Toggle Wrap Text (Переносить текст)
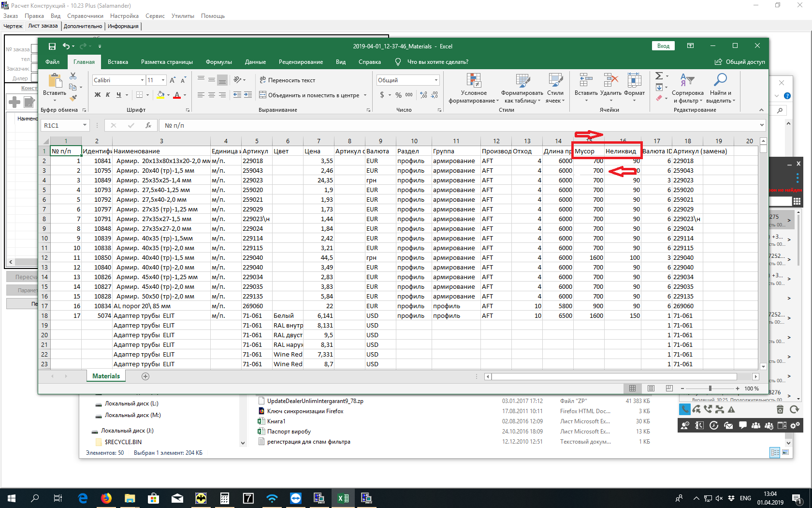 [x=287, y=80]
